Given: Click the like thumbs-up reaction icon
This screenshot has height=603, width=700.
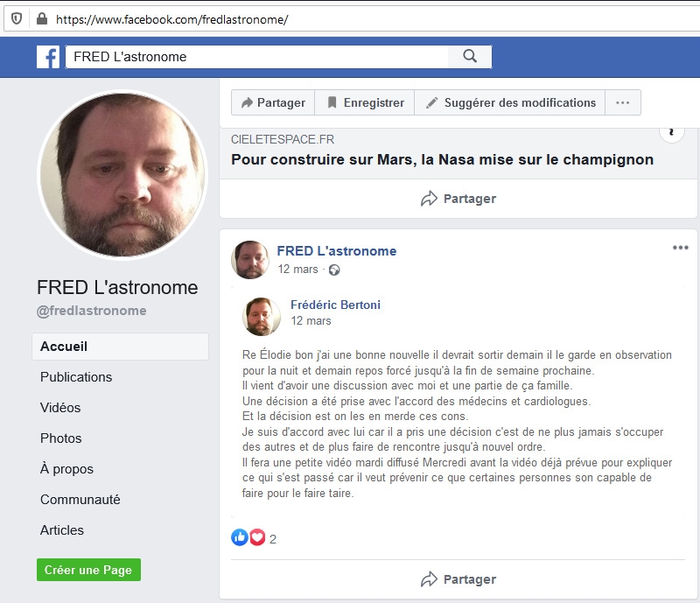Looking at the screenshot, I should [x=240, y=537].
